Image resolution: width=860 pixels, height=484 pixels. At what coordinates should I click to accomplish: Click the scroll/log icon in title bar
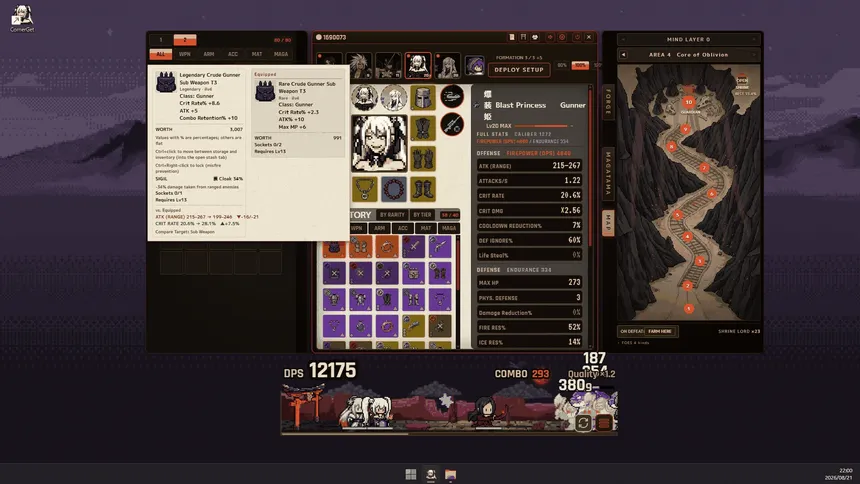click(x=512, y=37)
